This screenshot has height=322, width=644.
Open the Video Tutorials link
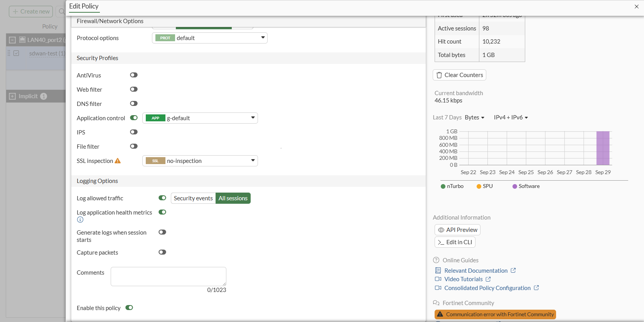tap(464, 279)
